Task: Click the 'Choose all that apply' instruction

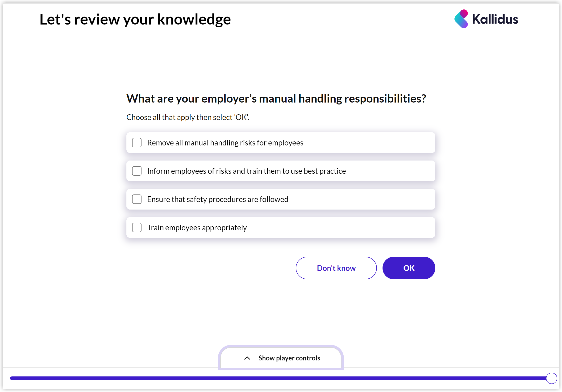Action: [x=187, y=117]
